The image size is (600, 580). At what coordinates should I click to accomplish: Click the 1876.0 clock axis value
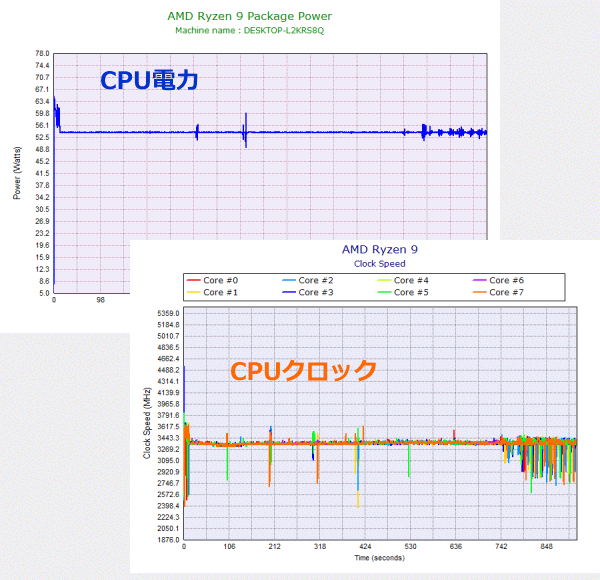[168, 540]
